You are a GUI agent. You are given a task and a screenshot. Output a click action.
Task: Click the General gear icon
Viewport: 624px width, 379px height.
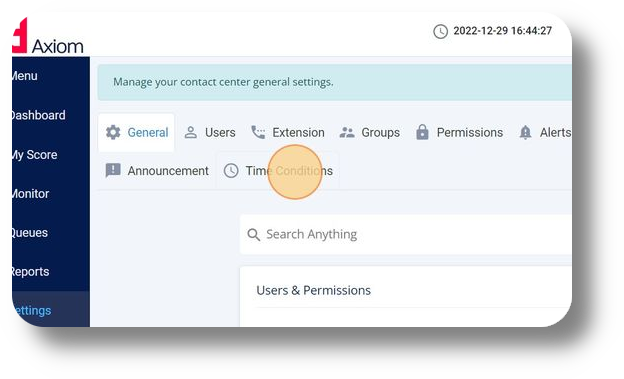[x=113, y=132]
